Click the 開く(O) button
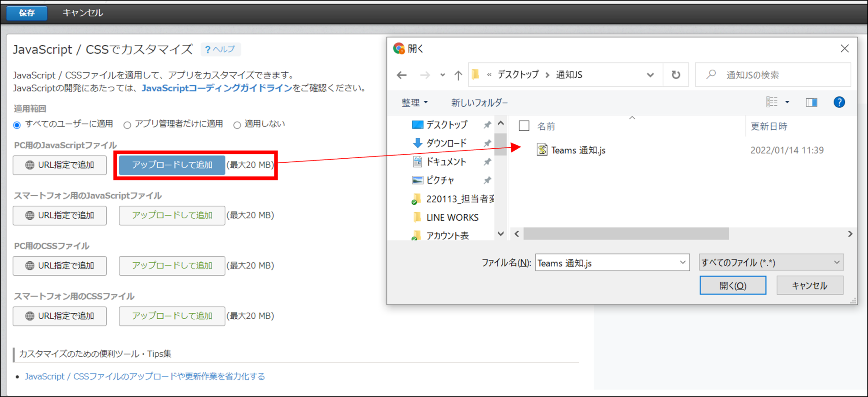This screenshot has height=397, width=868. (x=732, y=286)
